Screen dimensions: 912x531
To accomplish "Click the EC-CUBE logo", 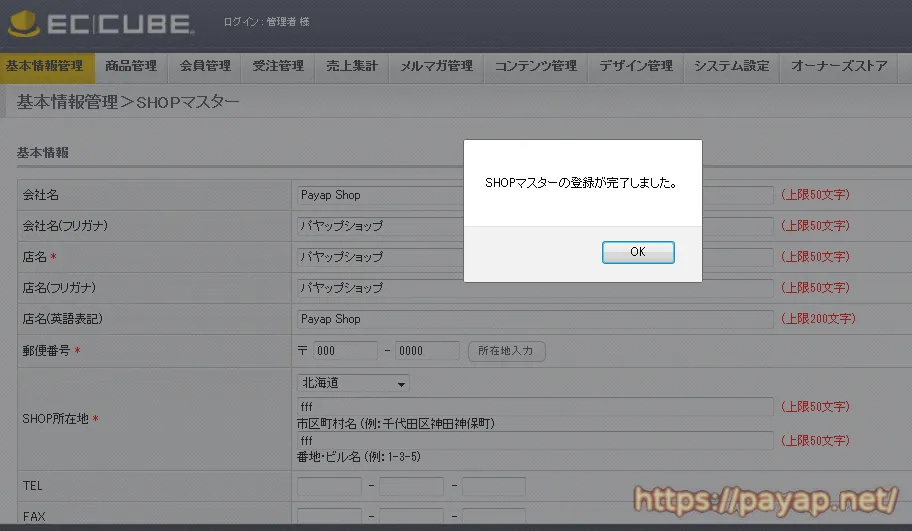I will click(x=100, y=23).
